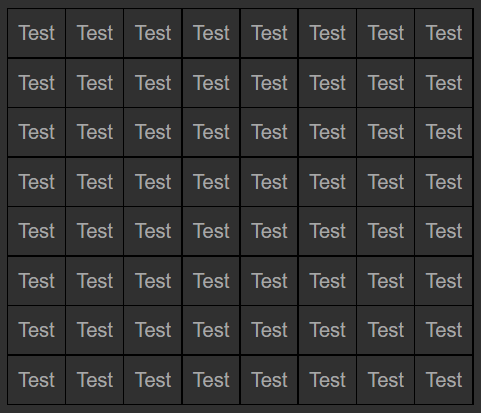Select the Test cell in row 8, column 4
The image size is (481, 413).
(211, 380)
